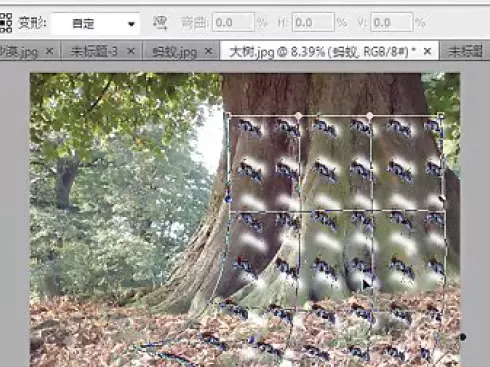Click the 弯曲 bend percentage field

(x=233, y=23)
